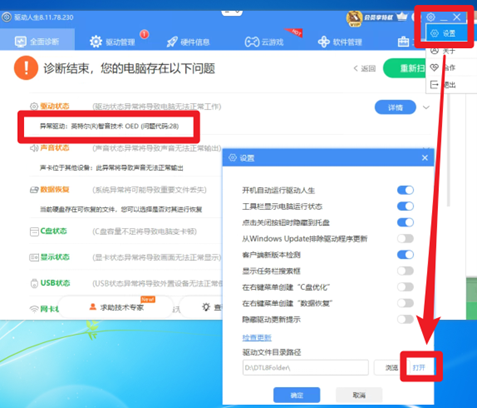The width and height of the screenshot is (477, 408).
Task: Click 求助技术专家 button
Action: 116,307
